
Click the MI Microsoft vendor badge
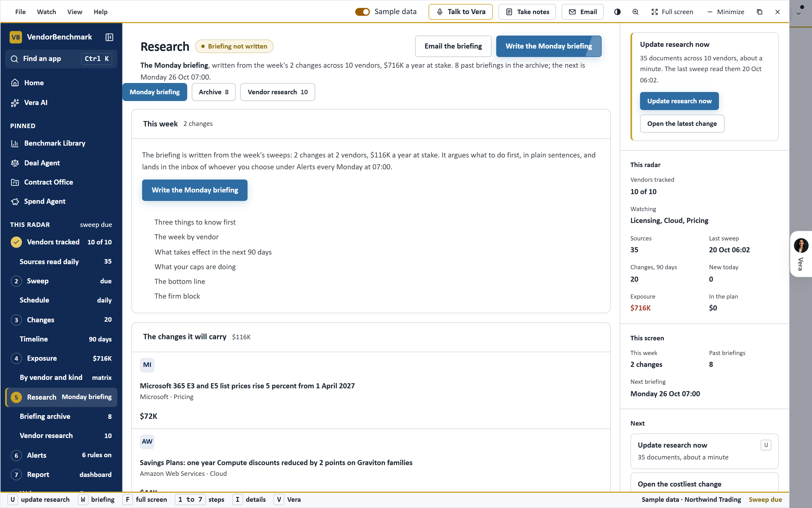[x=147, y=365]
